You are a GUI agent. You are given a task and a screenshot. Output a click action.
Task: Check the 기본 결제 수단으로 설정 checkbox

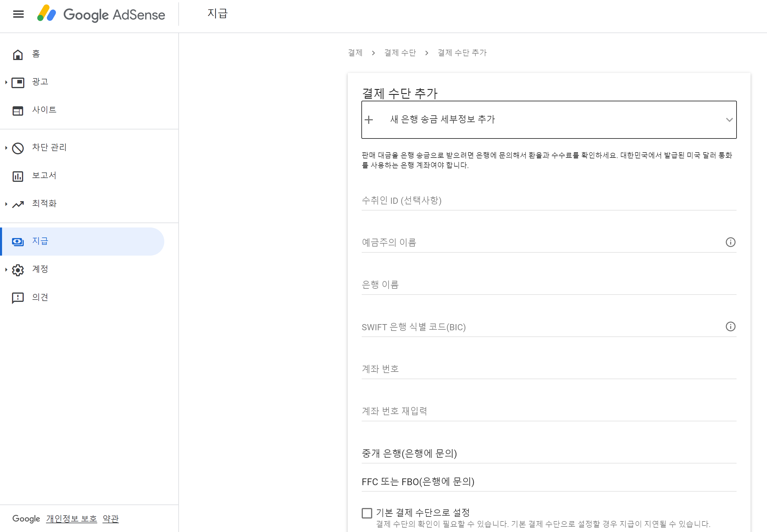point(367,513)
